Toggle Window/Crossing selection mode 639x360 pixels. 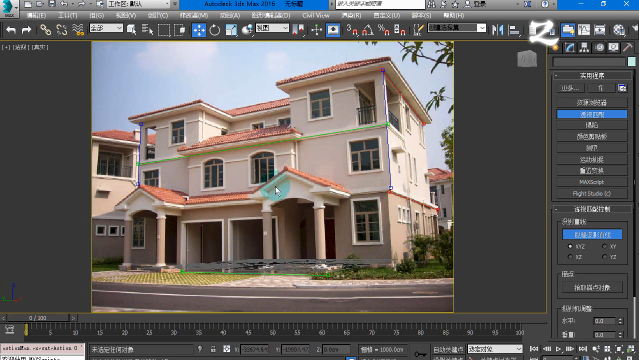(180, 30)
